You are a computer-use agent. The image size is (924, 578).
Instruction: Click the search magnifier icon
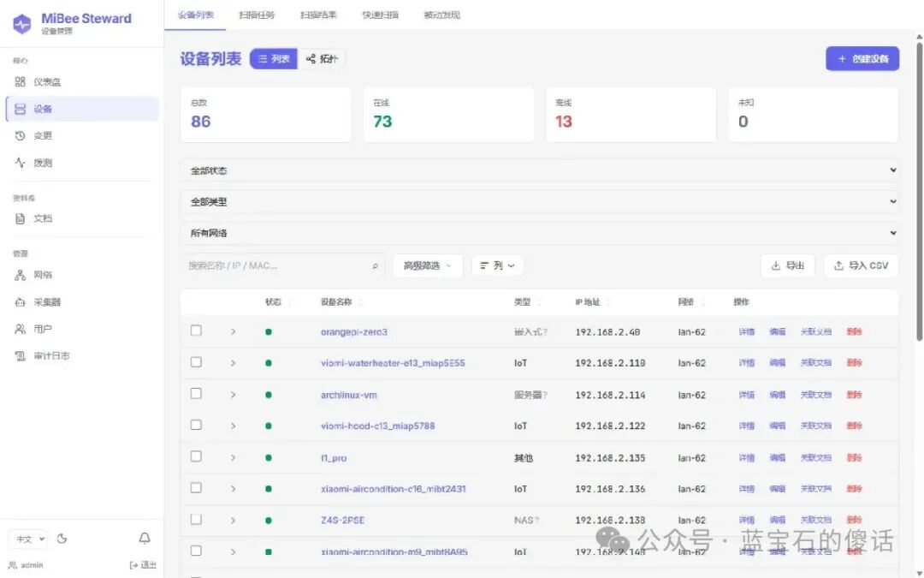click(x=375, y=266)
